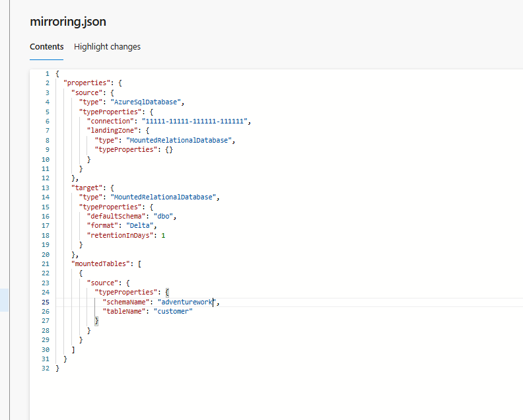Click the closing bracket on line 30
Screen dimensions: 523x420
tap(73, 349)
